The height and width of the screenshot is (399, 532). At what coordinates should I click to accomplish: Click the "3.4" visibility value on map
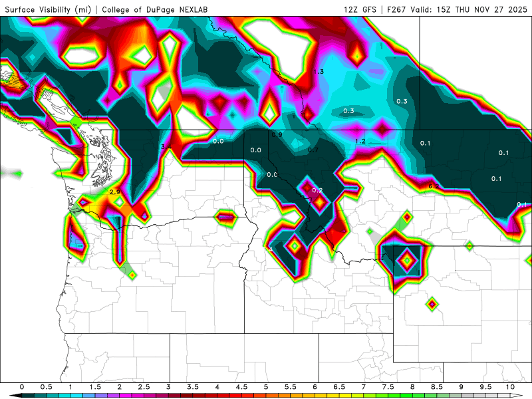pos(166,146)
